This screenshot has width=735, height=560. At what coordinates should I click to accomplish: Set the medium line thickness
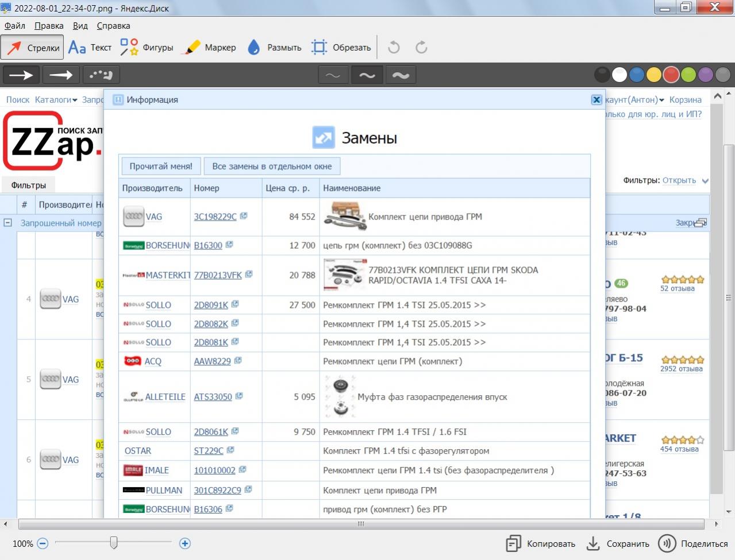(x=367, y=75)
